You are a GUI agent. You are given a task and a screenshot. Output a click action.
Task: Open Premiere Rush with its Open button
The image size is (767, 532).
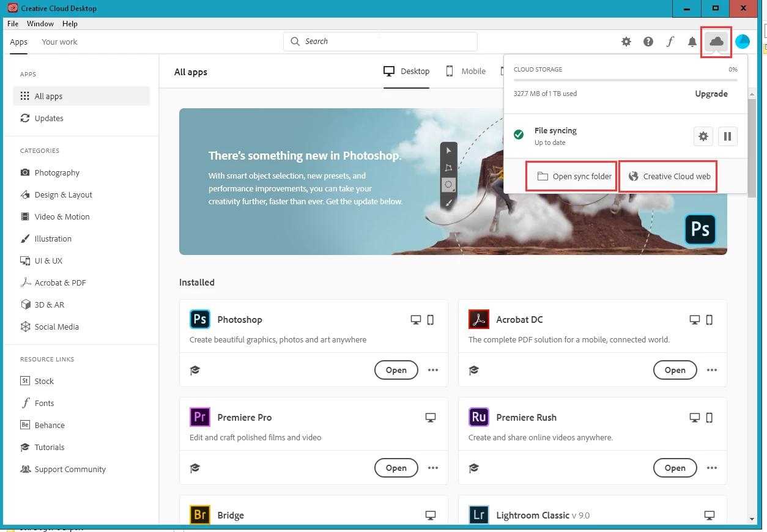675,468
